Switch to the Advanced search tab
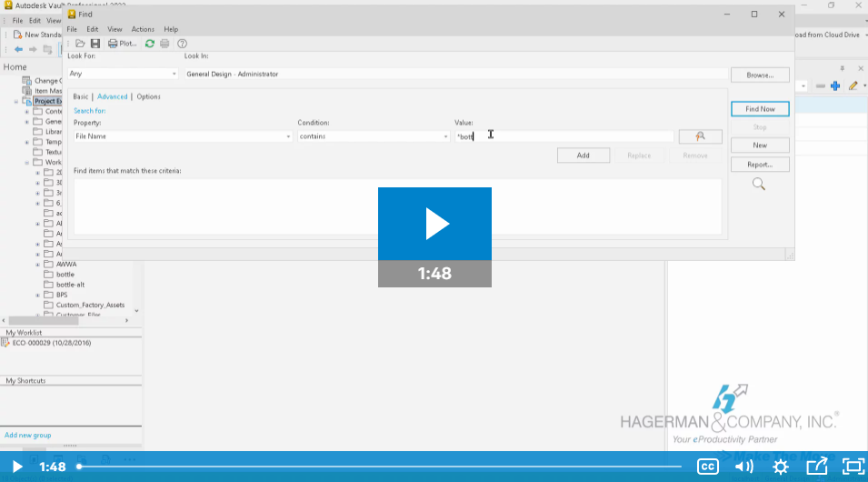868x482 pixels. coord(113,96)
